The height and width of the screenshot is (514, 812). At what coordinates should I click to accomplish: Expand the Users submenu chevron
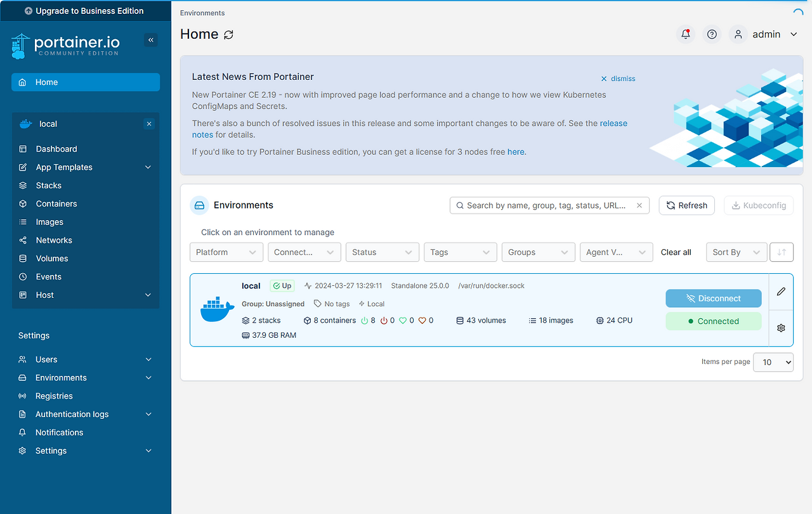(148, 359)
